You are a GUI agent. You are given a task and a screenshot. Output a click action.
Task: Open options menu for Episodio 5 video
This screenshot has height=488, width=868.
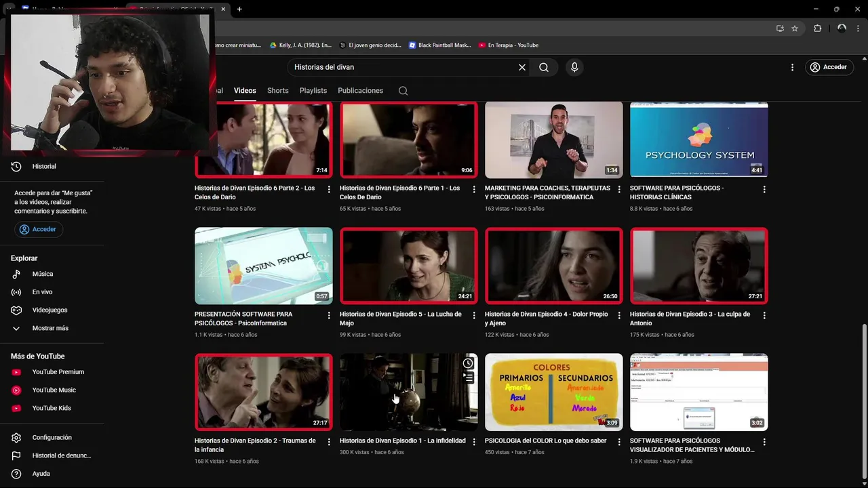(474, 315)
